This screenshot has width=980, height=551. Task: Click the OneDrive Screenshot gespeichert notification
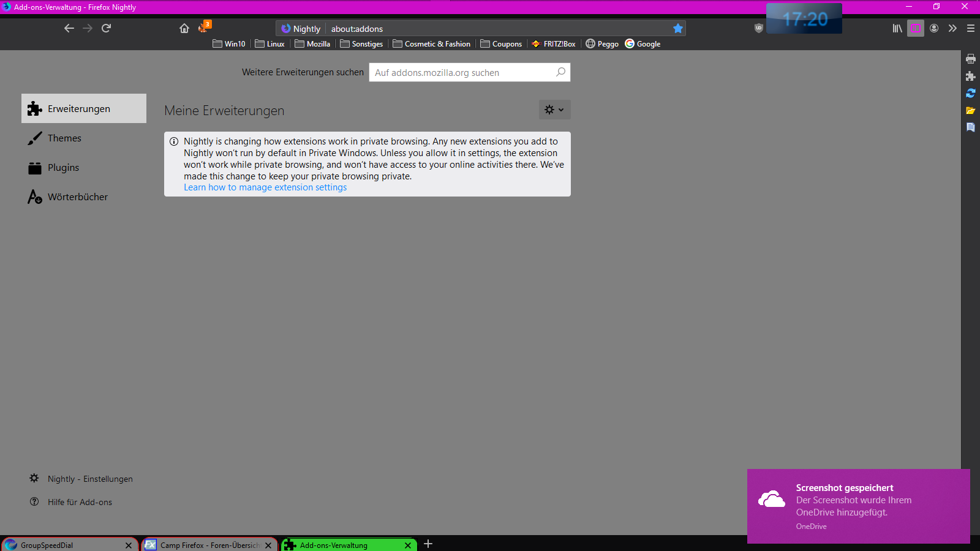click(x=859, y=506)
